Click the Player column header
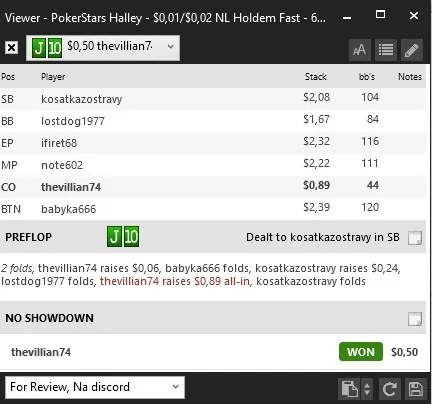 [53, 77]
